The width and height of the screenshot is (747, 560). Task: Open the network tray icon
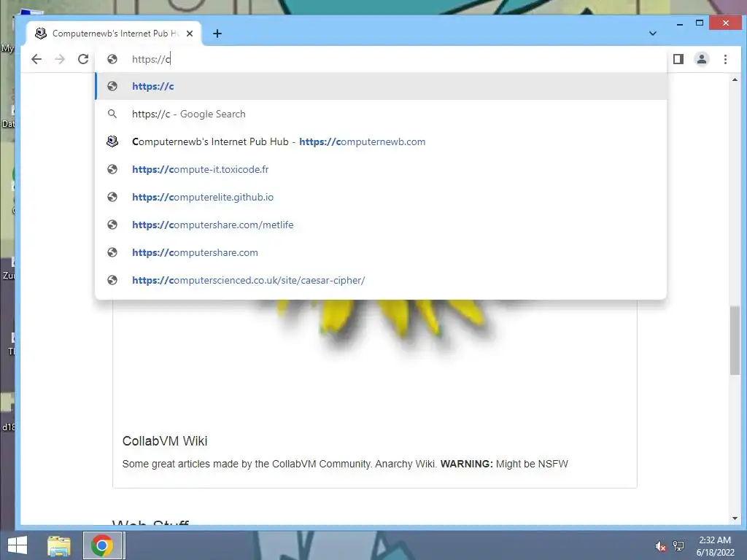[678, 546]
